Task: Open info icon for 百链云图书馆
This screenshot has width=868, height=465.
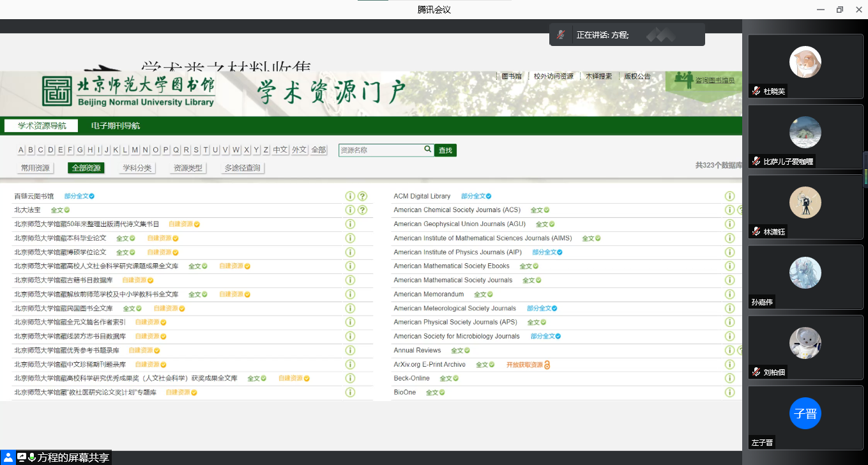Action: [350, 196]
